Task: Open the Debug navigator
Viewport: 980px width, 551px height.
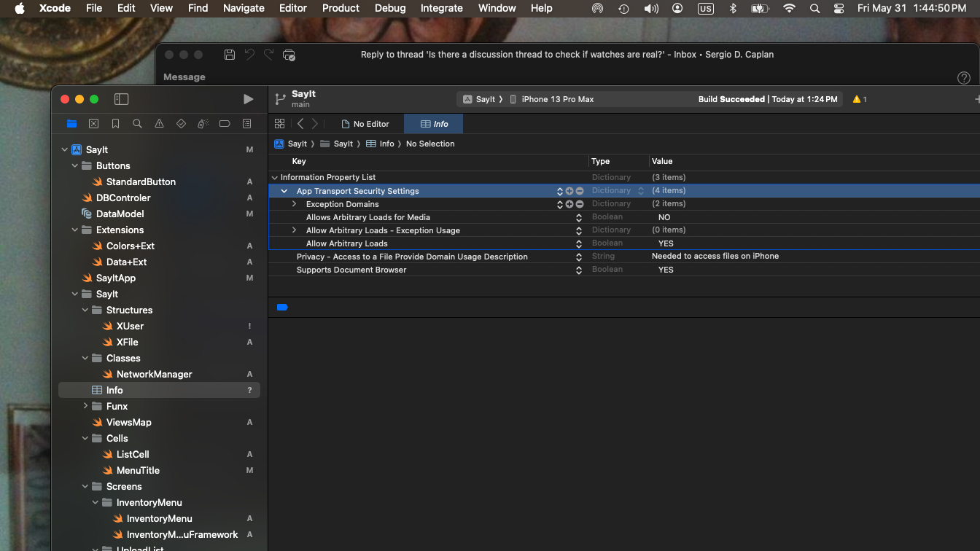Action: point(203,124)
